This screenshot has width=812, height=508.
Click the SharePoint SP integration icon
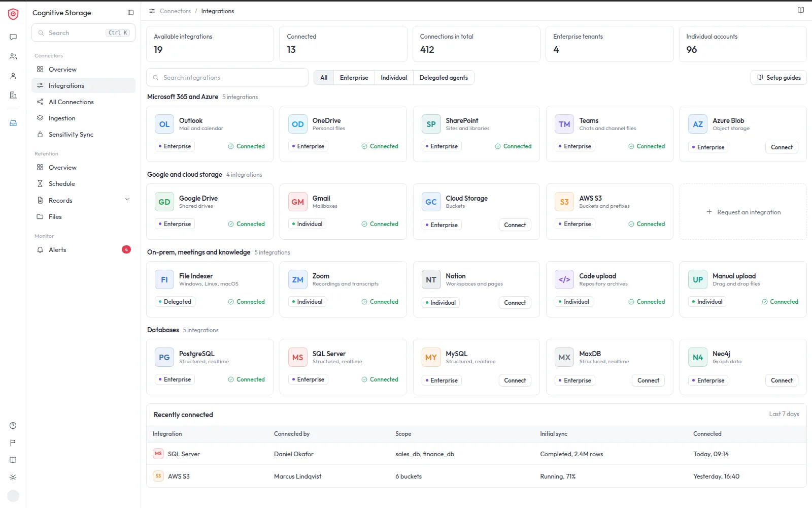(x=431, y=124)
